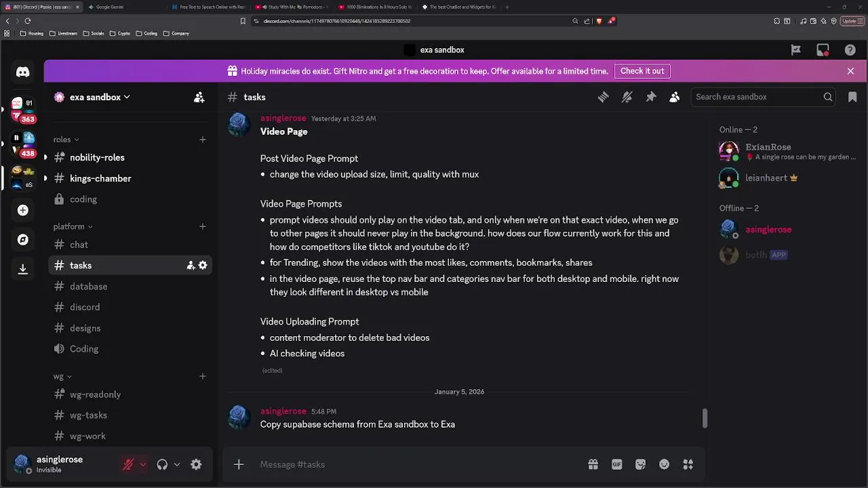Create a channel in the platform category
The image size is (868, 488).
click(202, 226)
